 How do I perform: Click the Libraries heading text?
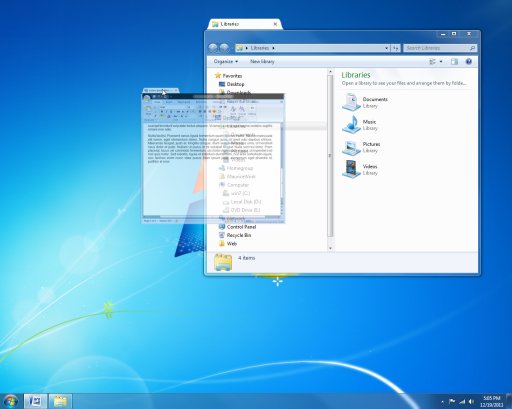[x=356, y=75]
